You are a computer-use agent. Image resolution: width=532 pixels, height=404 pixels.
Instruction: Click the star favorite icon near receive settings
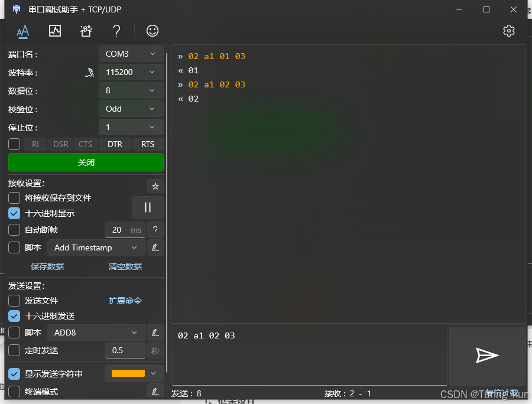pyautogui.click(x=155, y=186)
